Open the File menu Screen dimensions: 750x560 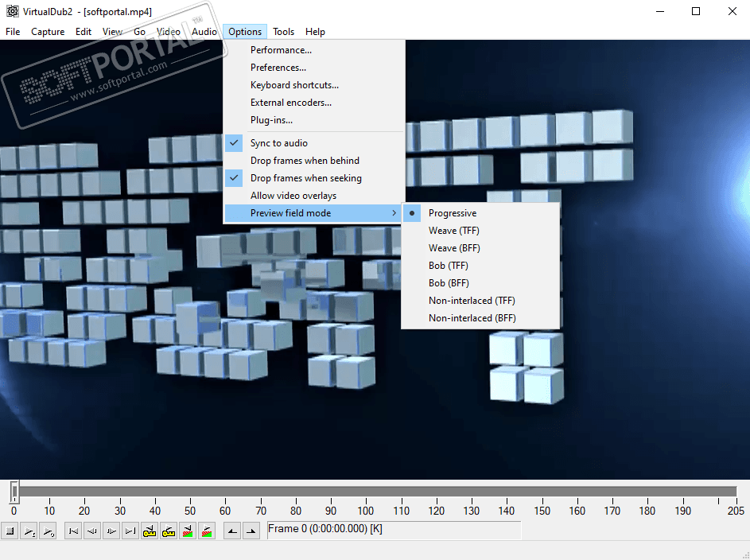click(13, 32)
